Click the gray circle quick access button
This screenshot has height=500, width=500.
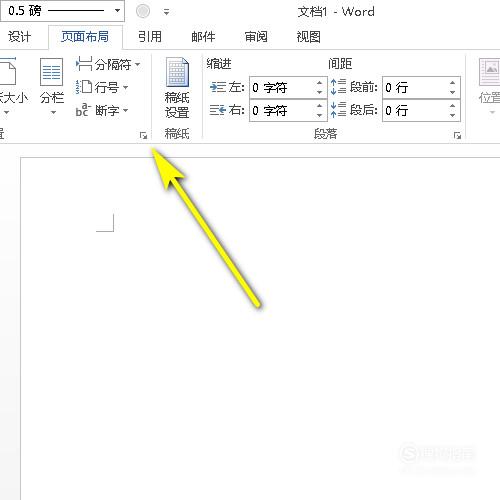[x=143, y=11]
